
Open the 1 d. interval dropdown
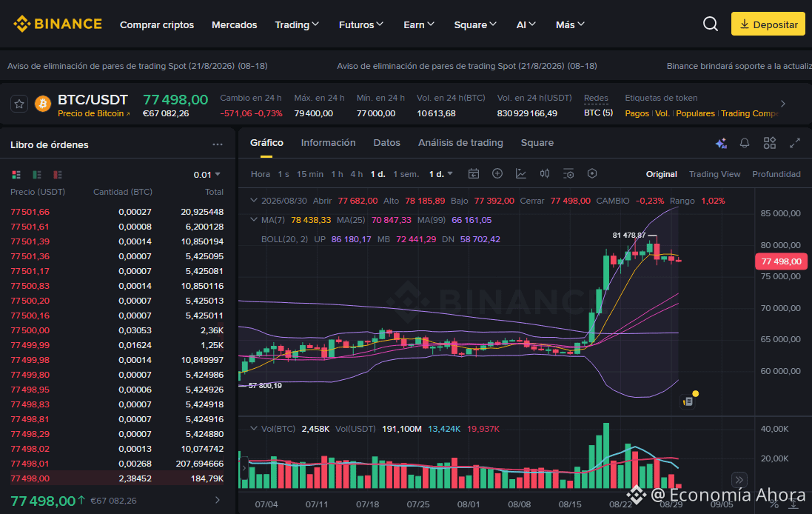pos(440,174)
